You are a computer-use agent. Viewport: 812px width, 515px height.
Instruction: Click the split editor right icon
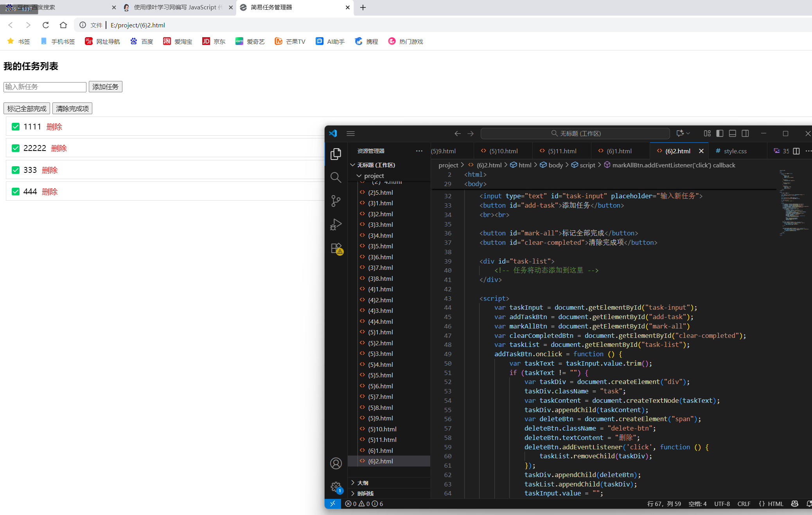point(796,151)
